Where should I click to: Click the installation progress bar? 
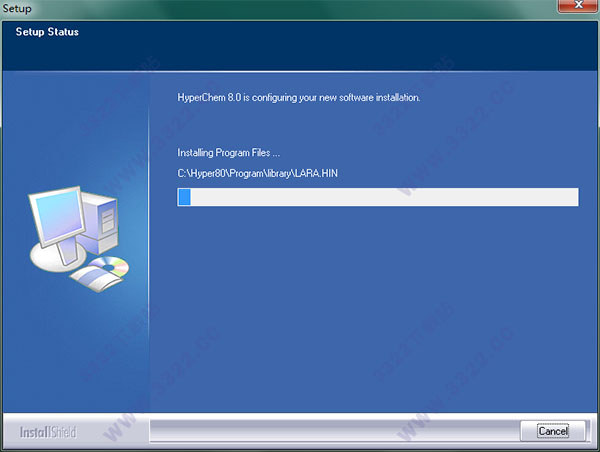click(378, 197)
